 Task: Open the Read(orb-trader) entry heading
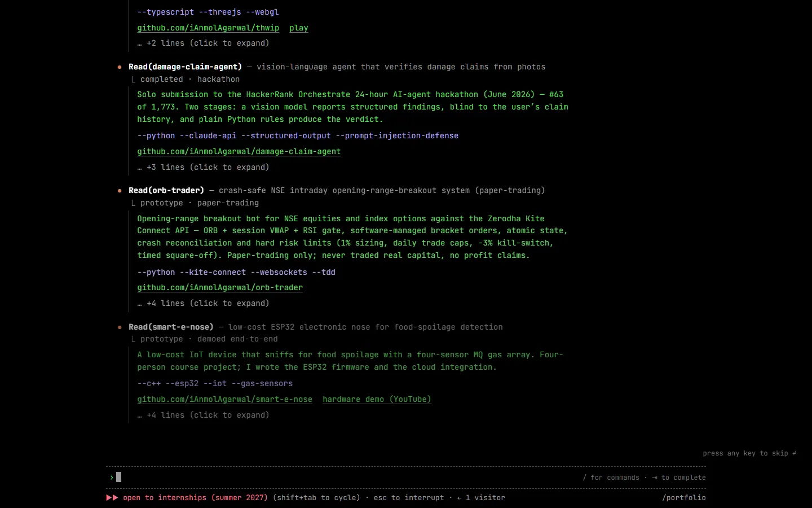pos(166,190)
